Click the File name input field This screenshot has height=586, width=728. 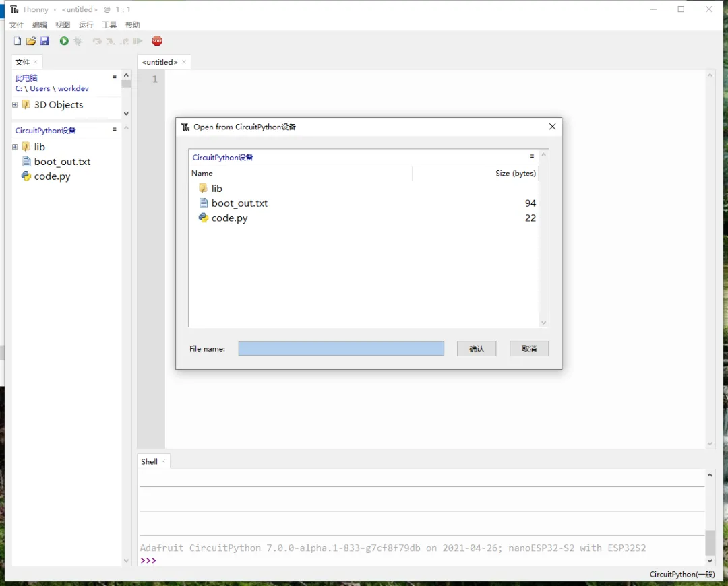[x=341, y=348]
